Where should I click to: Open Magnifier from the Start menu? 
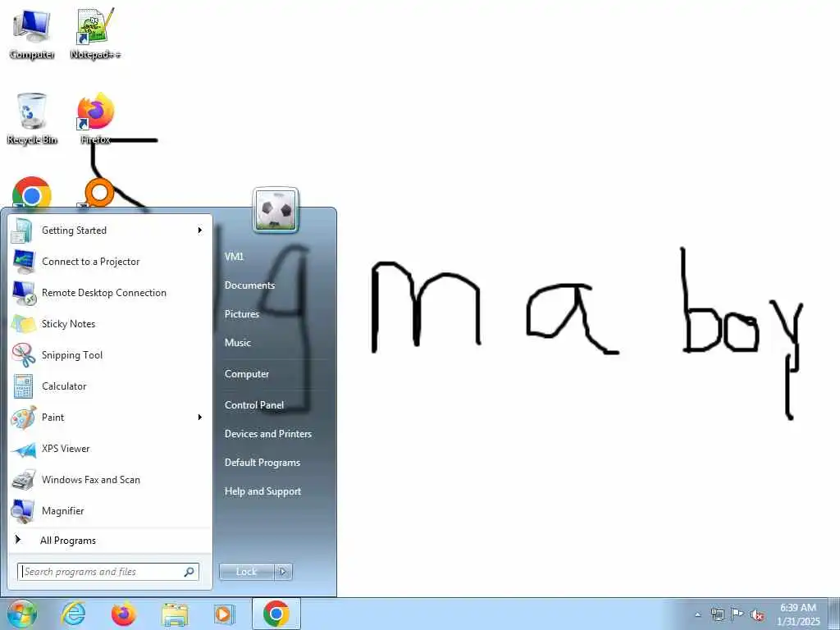[x=109, y=510]
